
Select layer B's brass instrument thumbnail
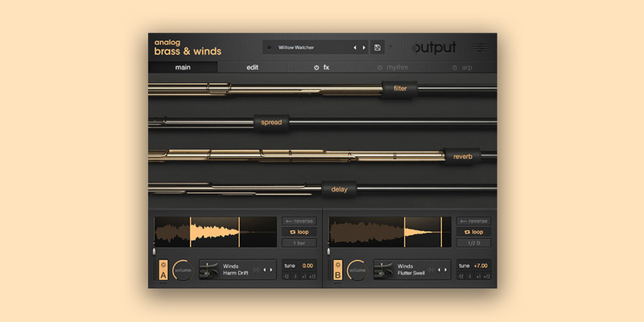coord(384,270)
